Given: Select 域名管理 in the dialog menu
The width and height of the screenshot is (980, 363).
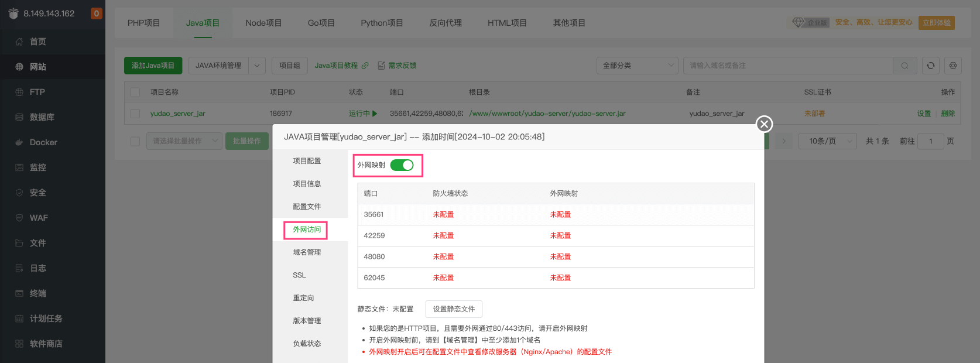Looking at the screenshot, I should point(307,252).
